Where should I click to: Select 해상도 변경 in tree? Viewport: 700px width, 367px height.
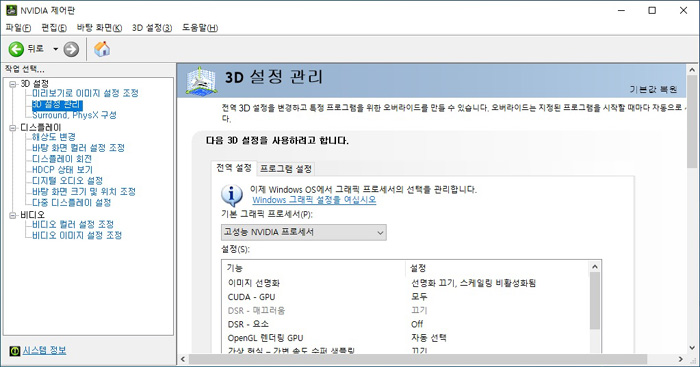click(x=54, y=137)
